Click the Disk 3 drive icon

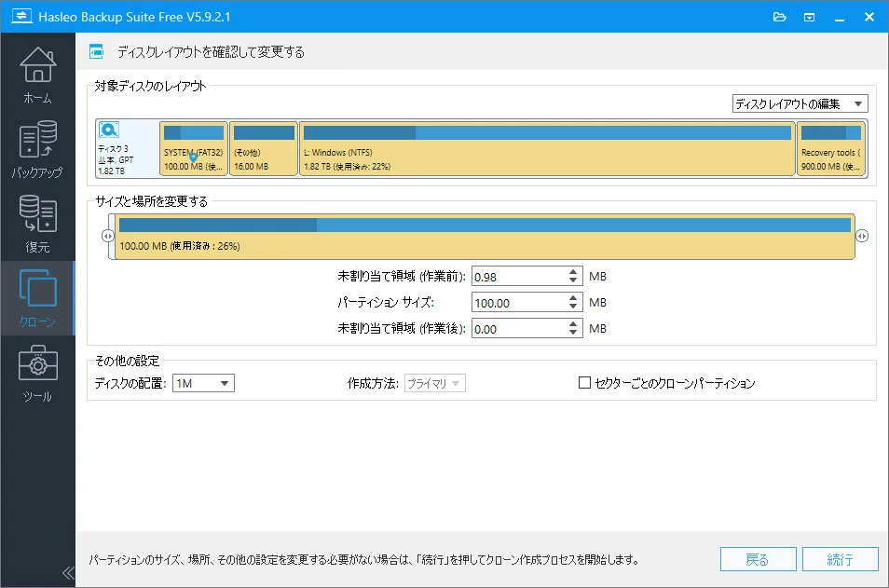click(109, 130)
